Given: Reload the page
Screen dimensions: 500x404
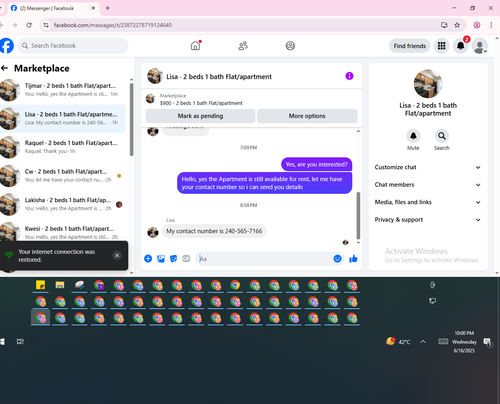Looking at the screenshot, I should click(29, 25).
